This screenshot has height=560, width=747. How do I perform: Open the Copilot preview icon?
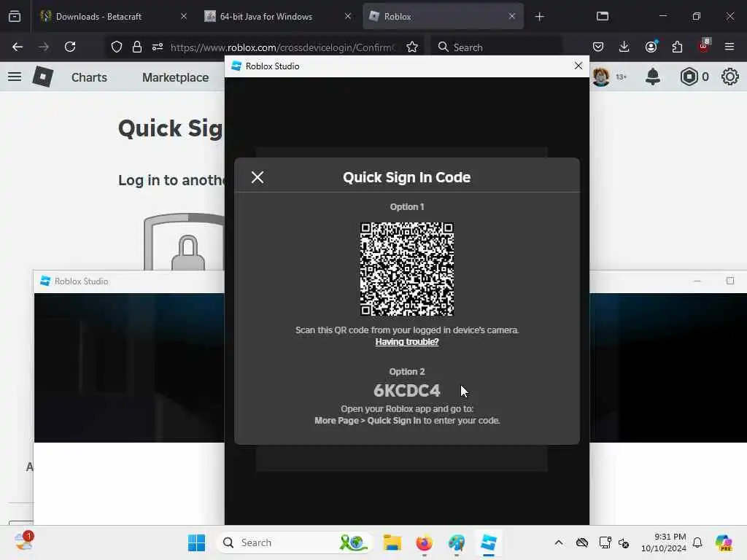click(724, 542)
